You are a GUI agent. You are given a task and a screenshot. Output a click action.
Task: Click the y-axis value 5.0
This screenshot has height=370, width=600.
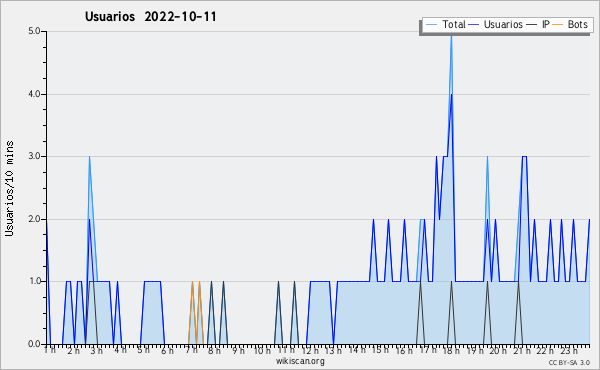(34, 31)
